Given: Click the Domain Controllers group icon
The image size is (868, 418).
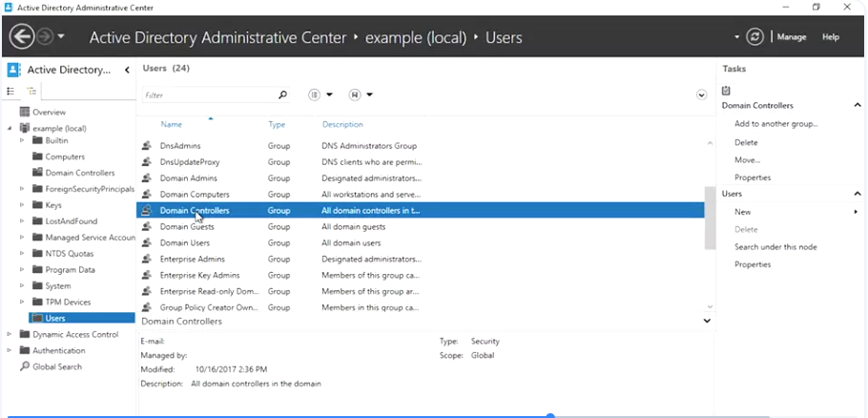Looking at the screenshot, I should (x=146, y=210).
